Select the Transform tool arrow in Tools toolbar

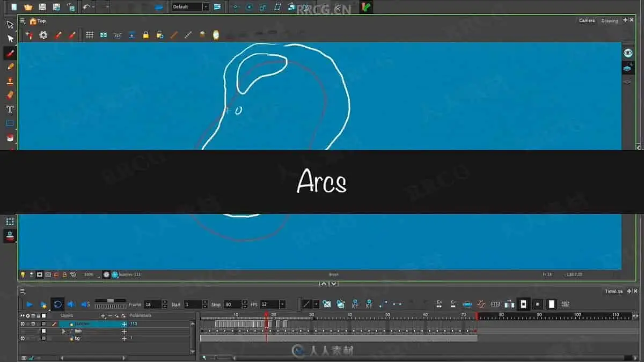(10, 24)
